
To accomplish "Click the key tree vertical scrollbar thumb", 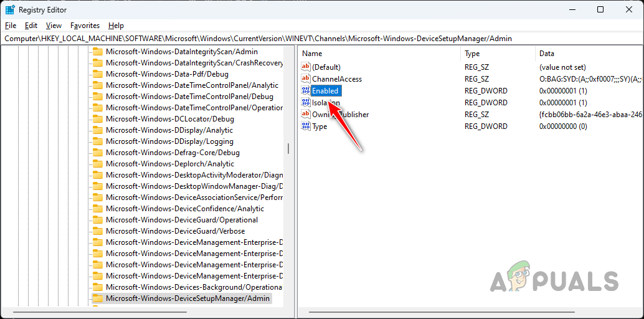I will (x=288, y=148).
